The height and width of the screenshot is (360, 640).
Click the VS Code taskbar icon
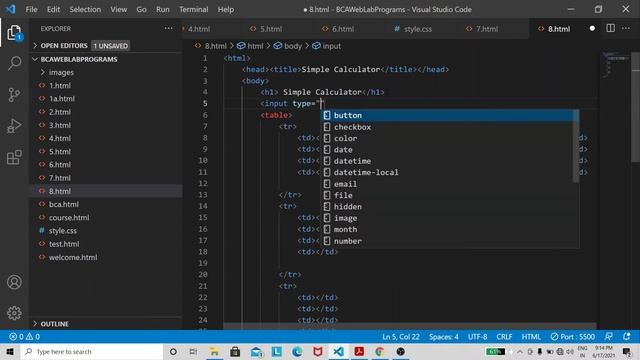338,351
